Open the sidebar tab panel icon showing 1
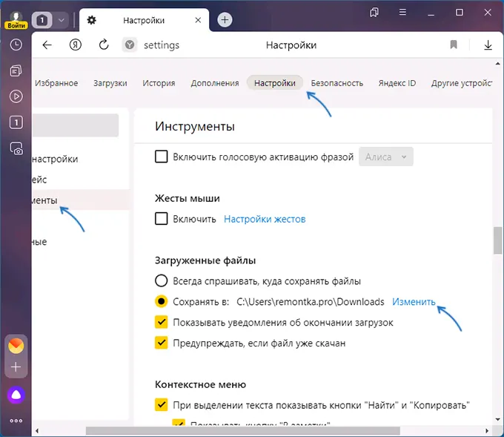Screen dimensions: 504x437 pyautogui.click(x=16, y=122)
